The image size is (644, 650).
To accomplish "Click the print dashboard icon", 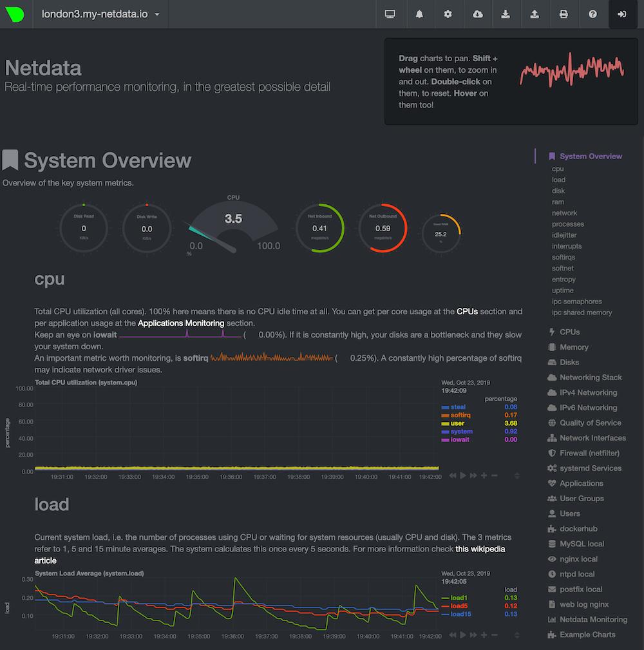I will (x=563, y=14).
